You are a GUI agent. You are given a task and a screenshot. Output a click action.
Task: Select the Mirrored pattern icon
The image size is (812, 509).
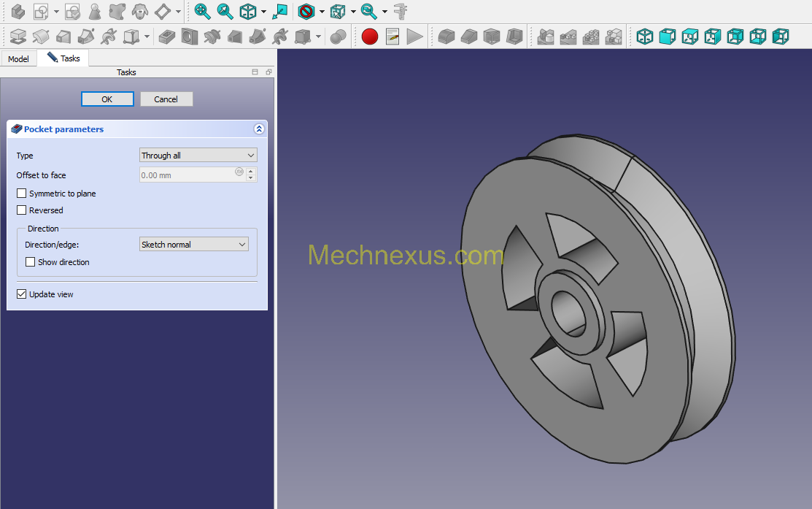point(546,37)
